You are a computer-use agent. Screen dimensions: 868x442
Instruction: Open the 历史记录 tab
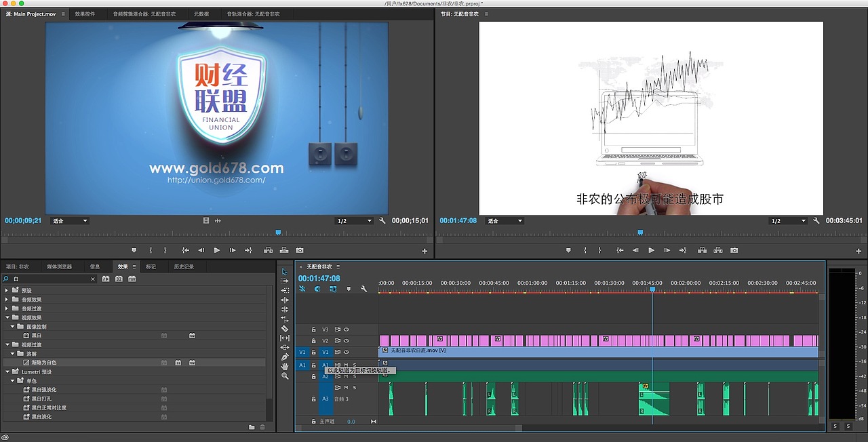point(184,266)
